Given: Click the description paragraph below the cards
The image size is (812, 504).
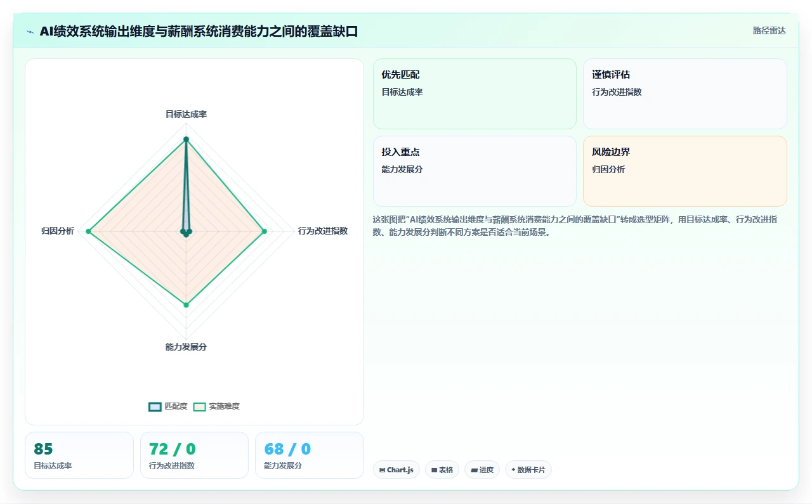Looking at the screenshot, I should pos(580,226).
